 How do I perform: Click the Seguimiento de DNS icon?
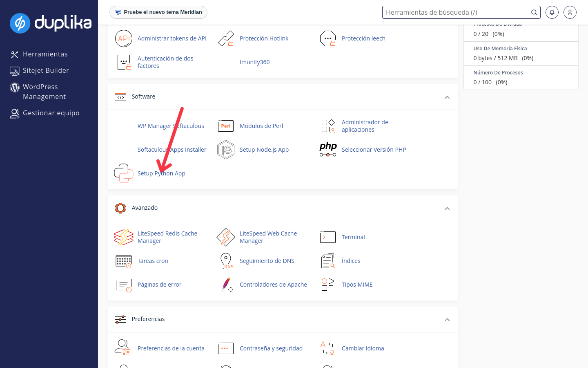coord(227,261)
